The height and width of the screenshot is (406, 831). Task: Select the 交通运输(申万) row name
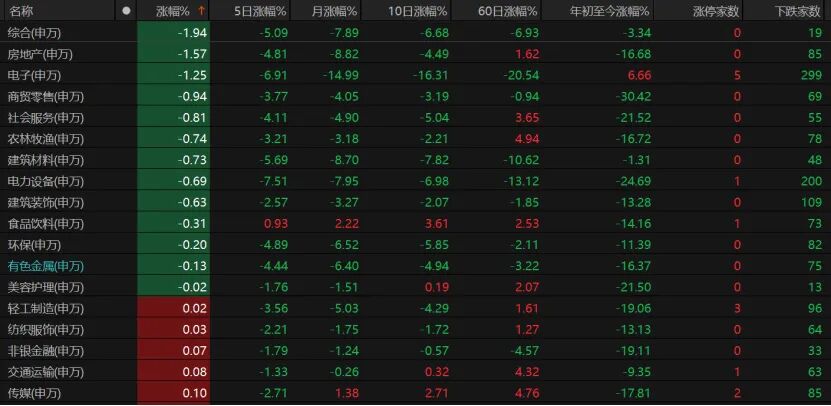pos(46,372)
